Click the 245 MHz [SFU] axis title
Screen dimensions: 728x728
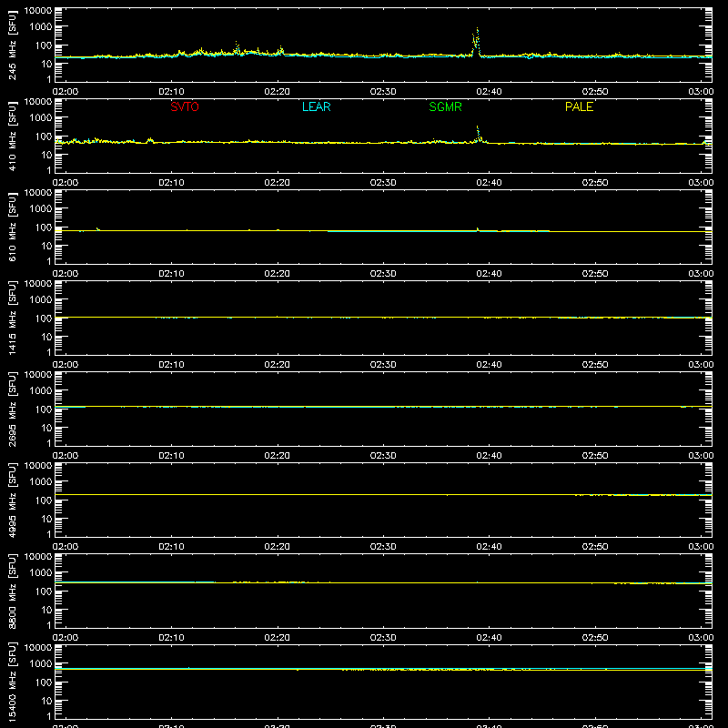coord(13,45)
